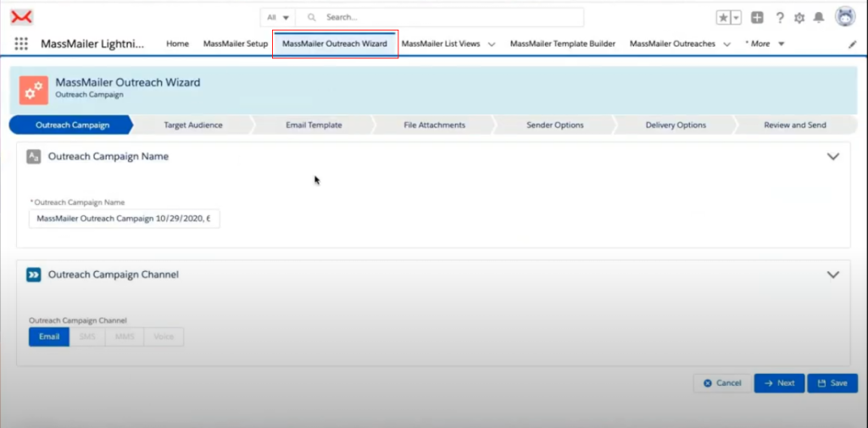Open the All search scope dropdown
The image size is (868, 428).
[278, 17]
